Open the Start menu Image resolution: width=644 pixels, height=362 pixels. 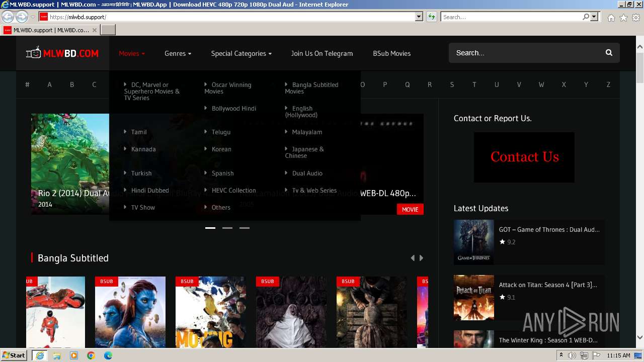pos(14,355)
